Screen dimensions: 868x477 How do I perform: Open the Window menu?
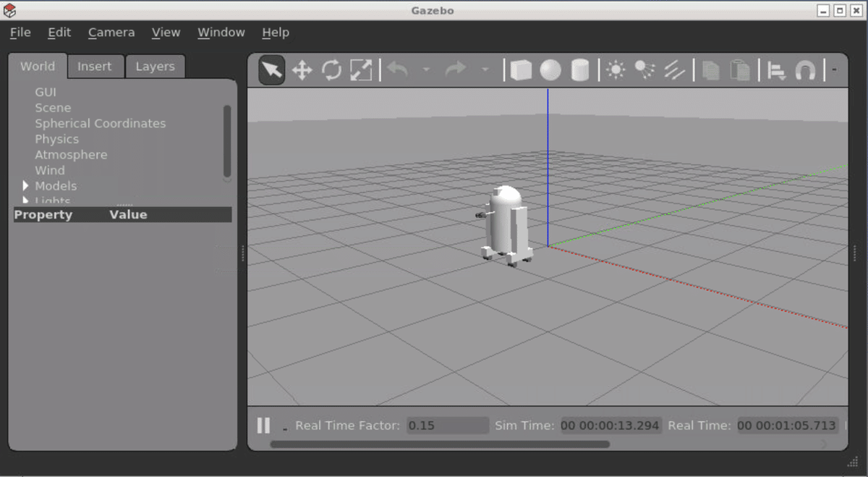pyautogui.click(x=221, y=33)
